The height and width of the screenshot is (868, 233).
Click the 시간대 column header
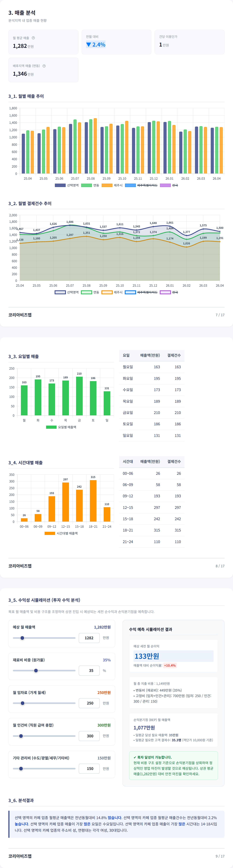[x=128, y=461]
